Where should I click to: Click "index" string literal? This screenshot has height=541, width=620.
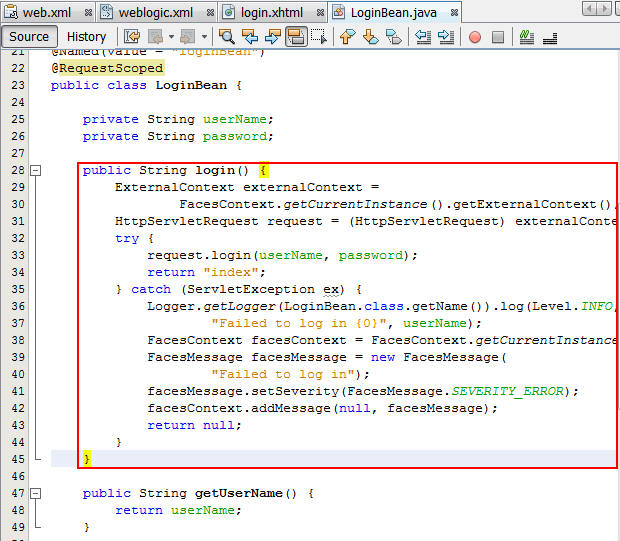coord(231,272)
